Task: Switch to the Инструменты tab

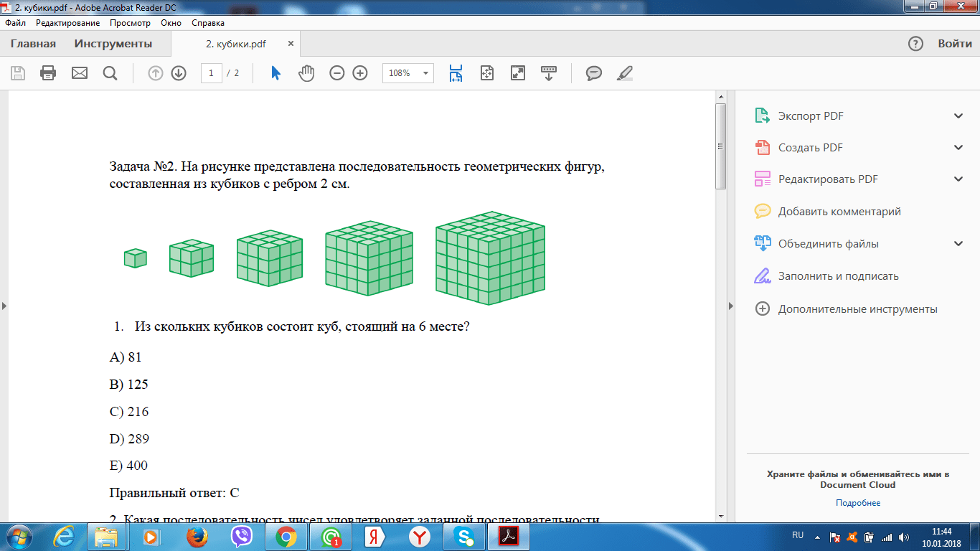Action: pos(113,44)
